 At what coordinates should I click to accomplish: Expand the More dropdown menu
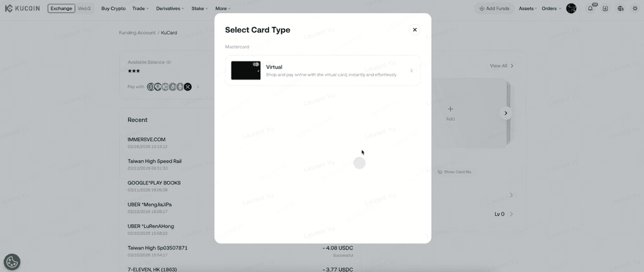click(x=223, y=8)
